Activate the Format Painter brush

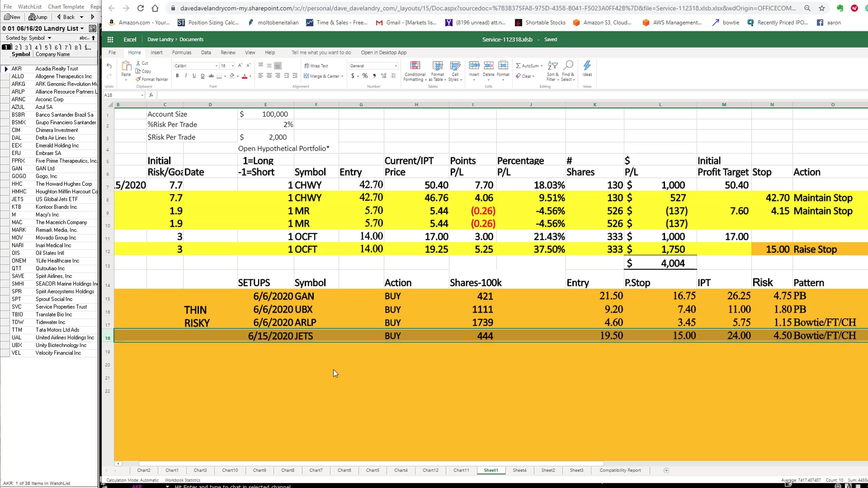152,79
